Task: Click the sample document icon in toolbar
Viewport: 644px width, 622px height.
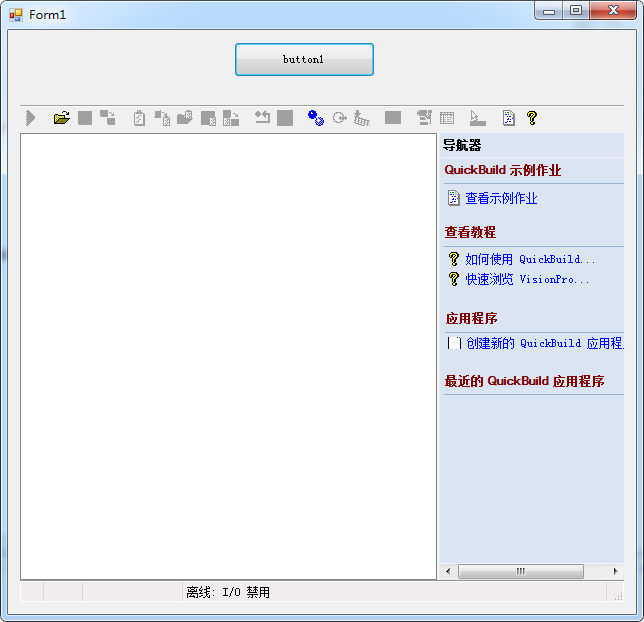Action: (x=508, y=118)
